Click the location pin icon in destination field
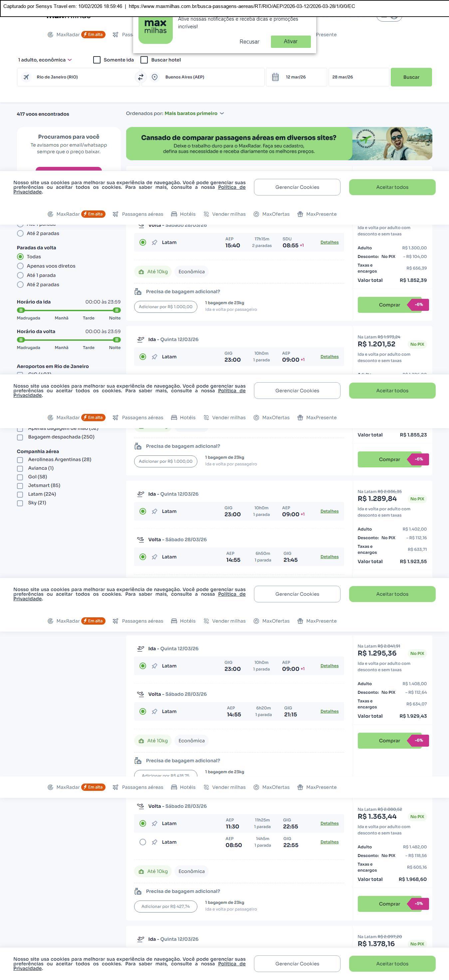This screenshot has height=980, width=449. 155,77
